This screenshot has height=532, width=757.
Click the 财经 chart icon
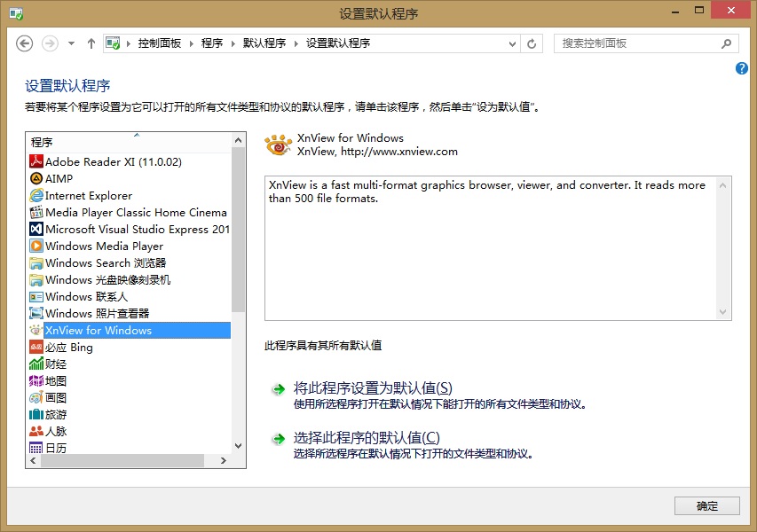(36, 364)
